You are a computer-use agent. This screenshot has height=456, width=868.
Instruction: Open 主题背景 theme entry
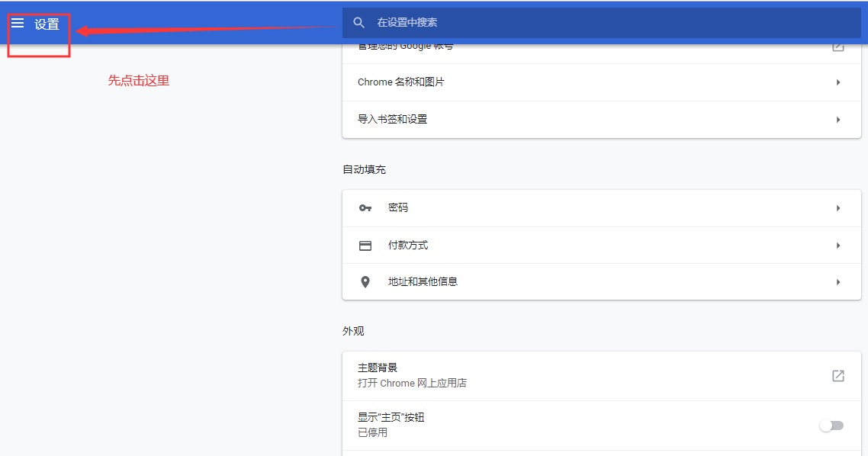coord(602,376)
